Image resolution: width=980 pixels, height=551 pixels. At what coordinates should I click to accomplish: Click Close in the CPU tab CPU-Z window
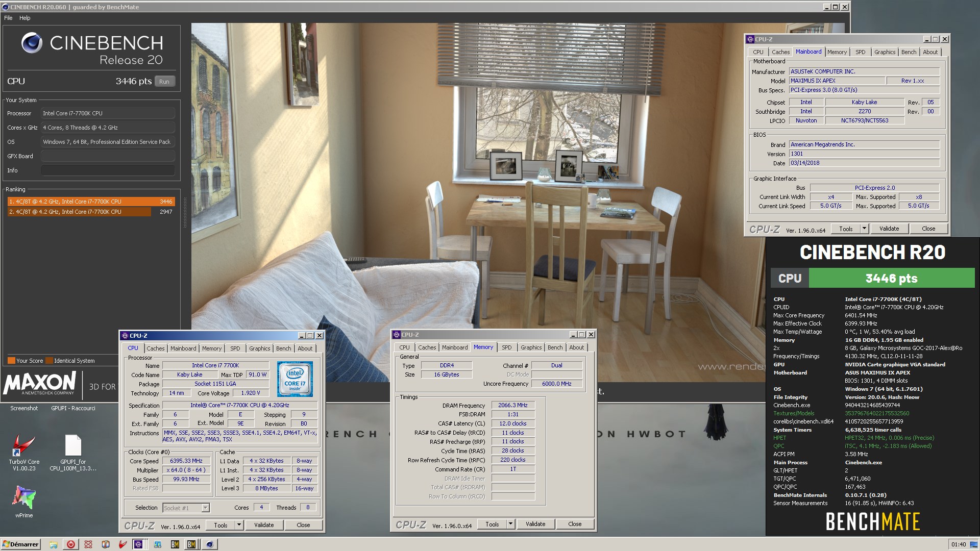(303, 525)
